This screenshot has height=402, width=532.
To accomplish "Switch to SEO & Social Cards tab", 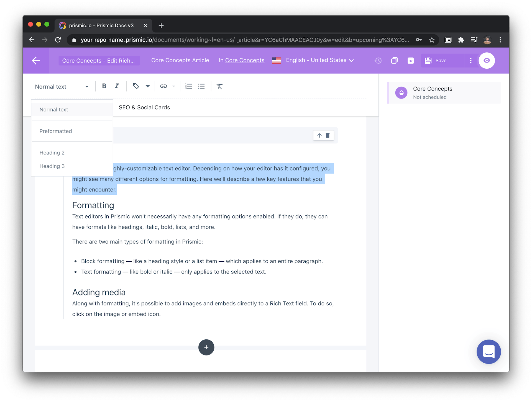I will coord(144,107).
